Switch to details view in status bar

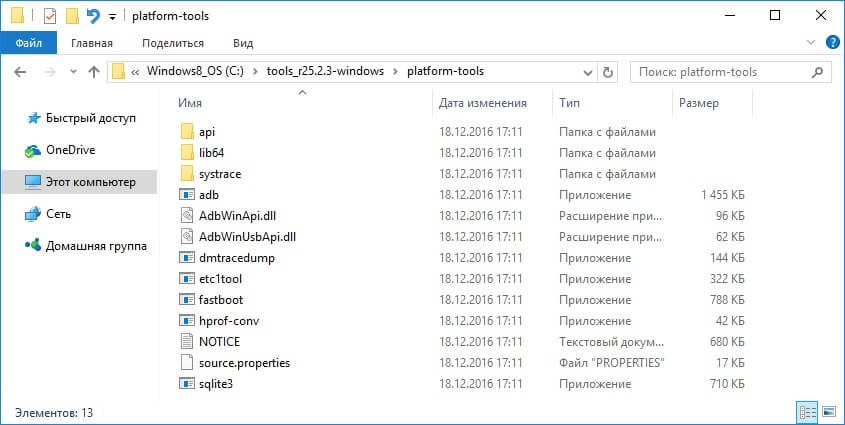click(807, 412)
